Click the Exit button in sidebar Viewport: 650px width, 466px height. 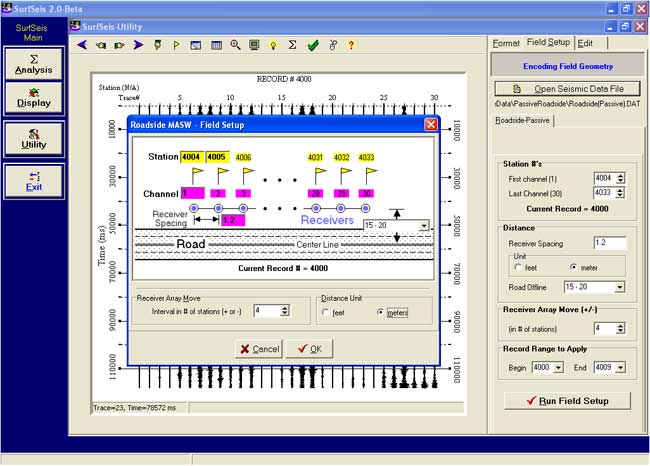click(34, 181)
